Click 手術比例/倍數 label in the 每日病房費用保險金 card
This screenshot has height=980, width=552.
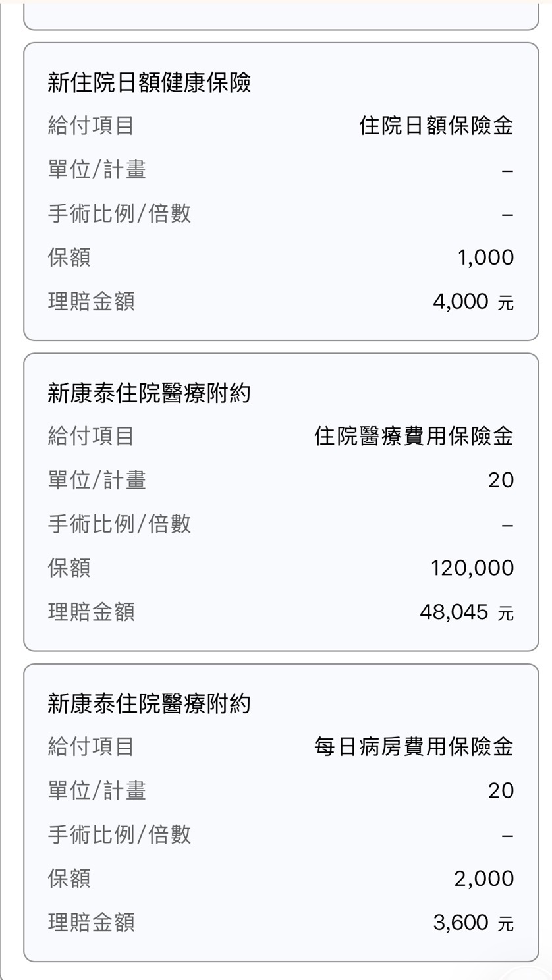[x=119, y=834]
